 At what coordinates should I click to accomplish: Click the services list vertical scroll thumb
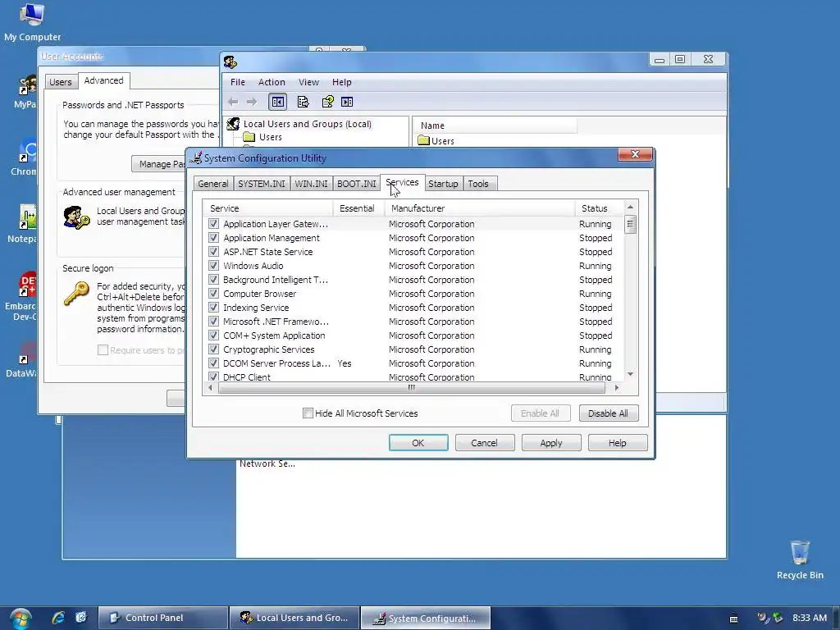coord(631,224)
